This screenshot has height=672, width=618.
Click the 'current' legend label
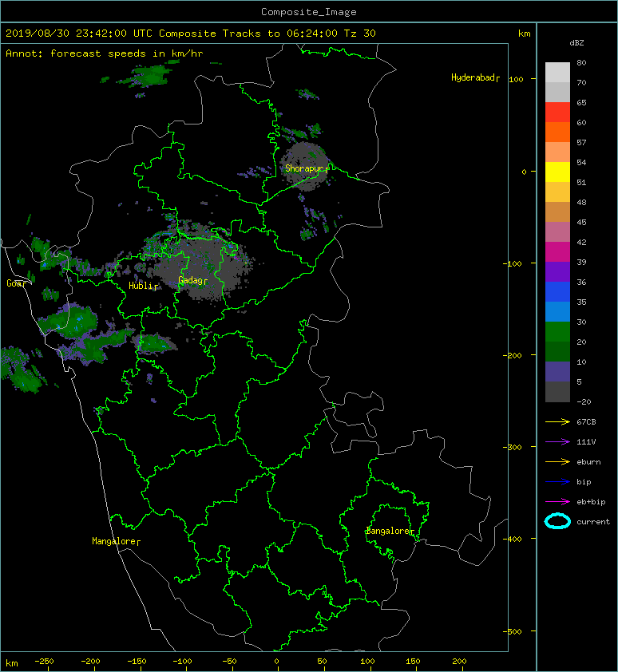click(593, 522)
